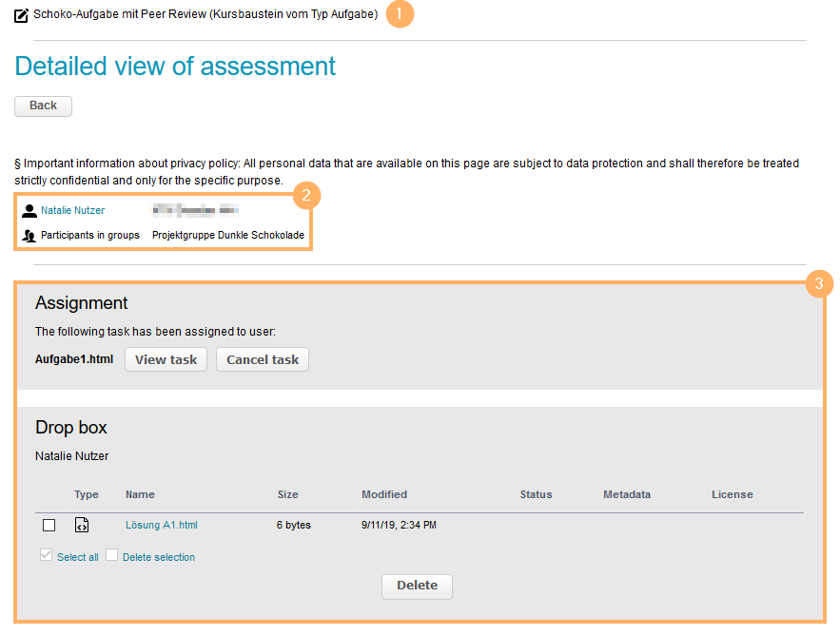Click the Size column header
Screen dimensions: 840x635
[x=287, y=494]
